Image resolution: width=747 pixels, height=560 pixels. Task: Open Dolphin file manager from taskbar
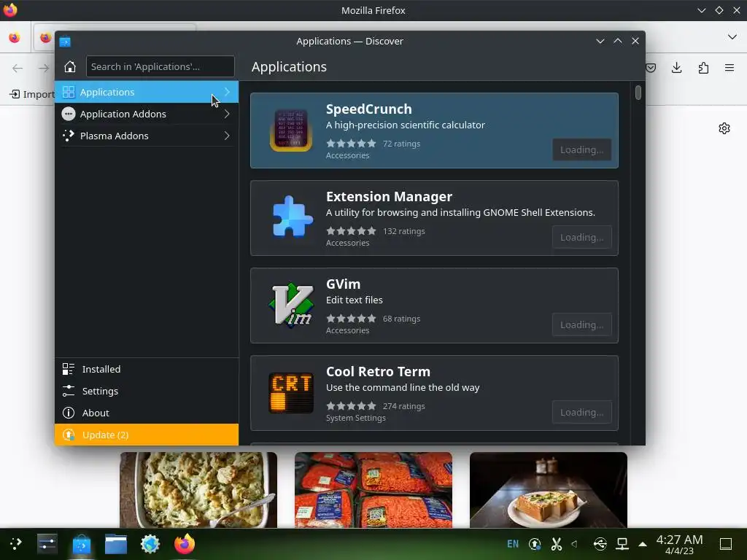click(116, 544)
